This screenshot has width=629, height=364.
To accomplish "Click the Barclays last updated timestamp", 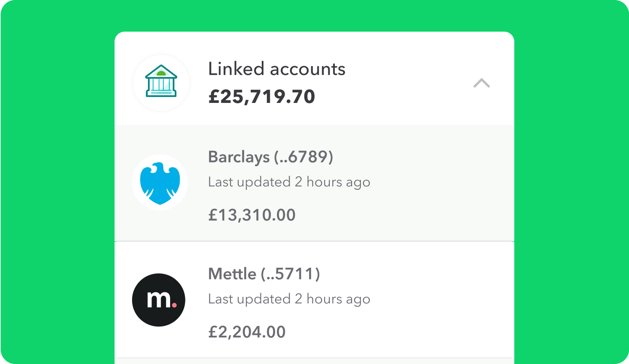I will [x=289, y=182].
